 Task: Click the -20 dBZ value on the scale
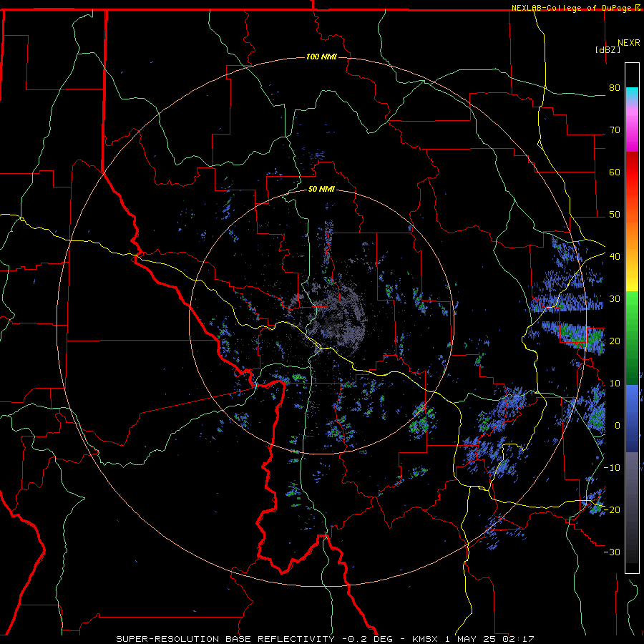pyautogui.click(x=612, y=510)
